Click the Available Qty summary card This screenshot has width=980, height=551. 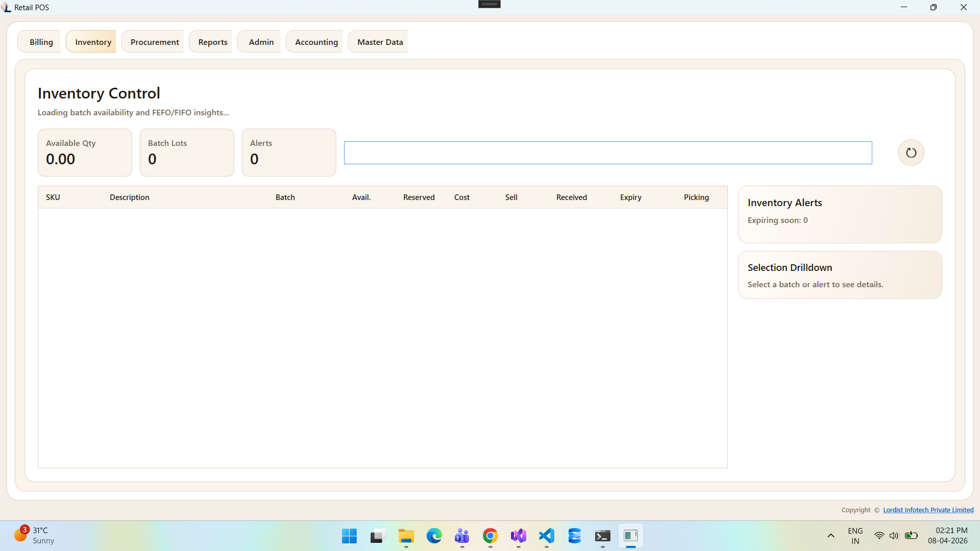(85, 153)
